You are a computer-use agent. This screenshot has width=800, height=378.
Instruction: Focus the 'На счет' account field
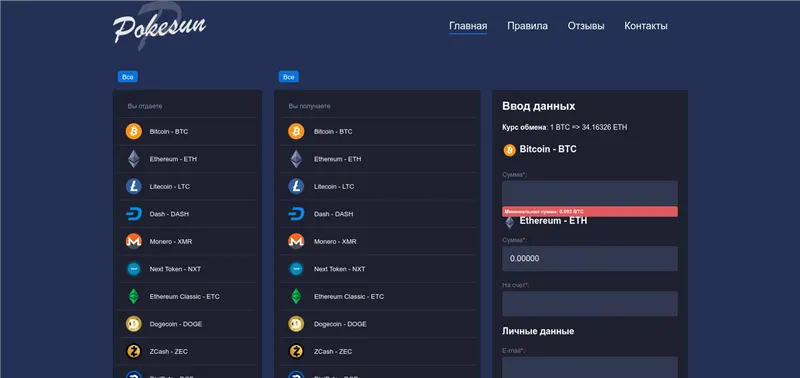coord(590,304)
